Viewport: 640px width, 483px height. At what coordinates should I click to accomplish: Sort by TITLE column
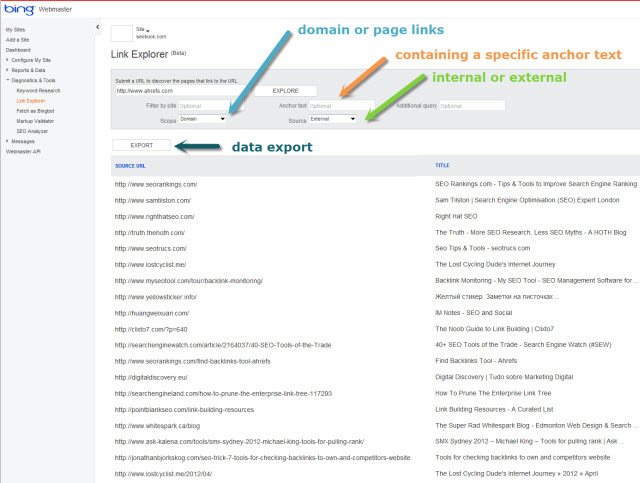click(x=442, y=165)
